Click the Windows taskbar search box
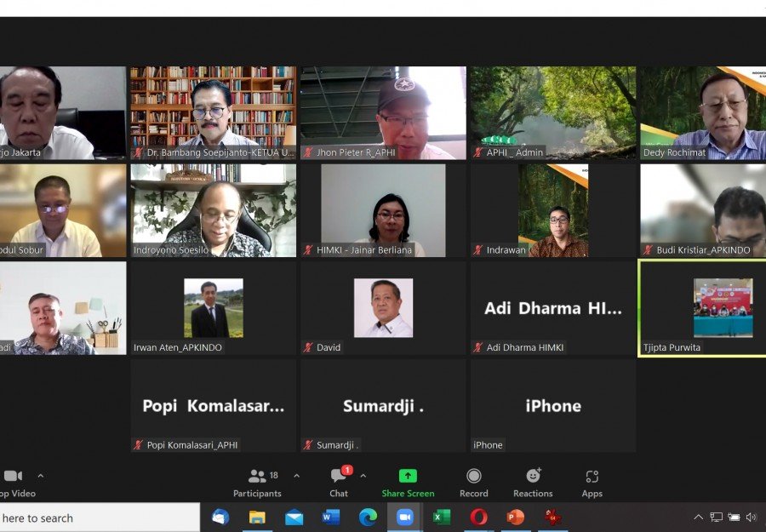The height and width of the screenshot is (532, 766). pos(100,518)
